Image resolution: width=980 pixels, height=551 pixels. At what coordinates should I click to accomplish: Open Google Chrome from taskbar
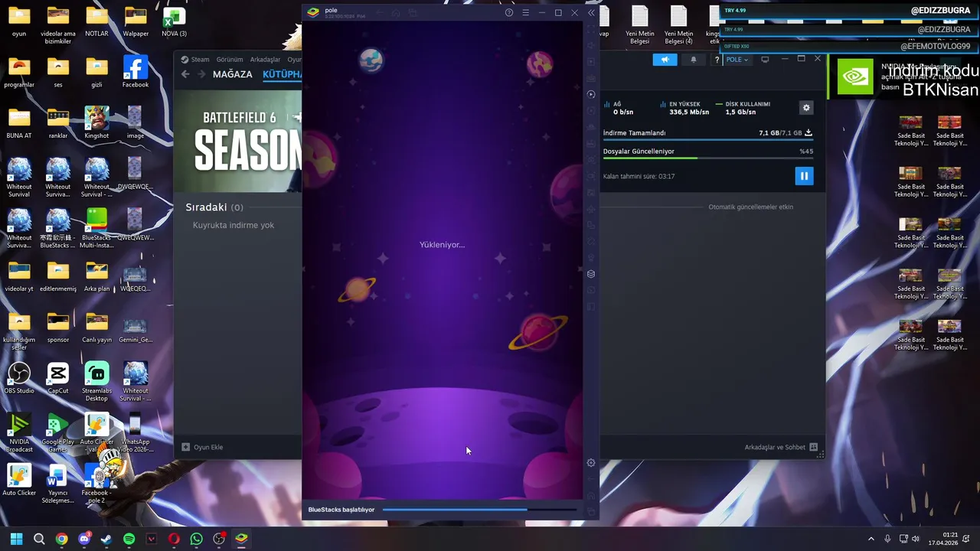(x=61, y=539)
